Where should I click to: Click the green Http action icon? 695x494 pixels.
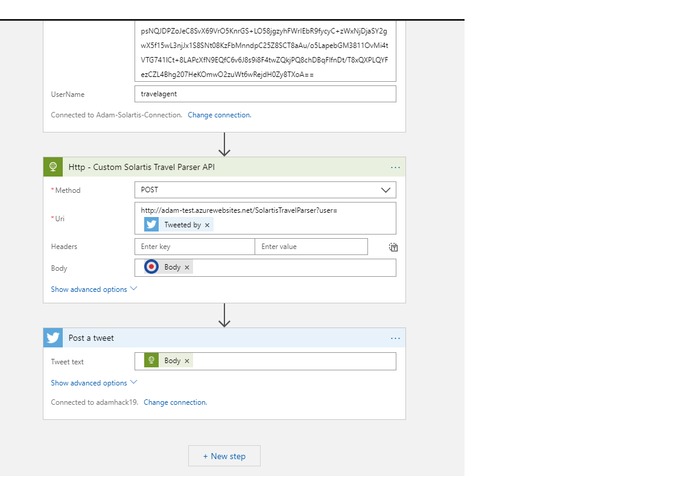53,167
